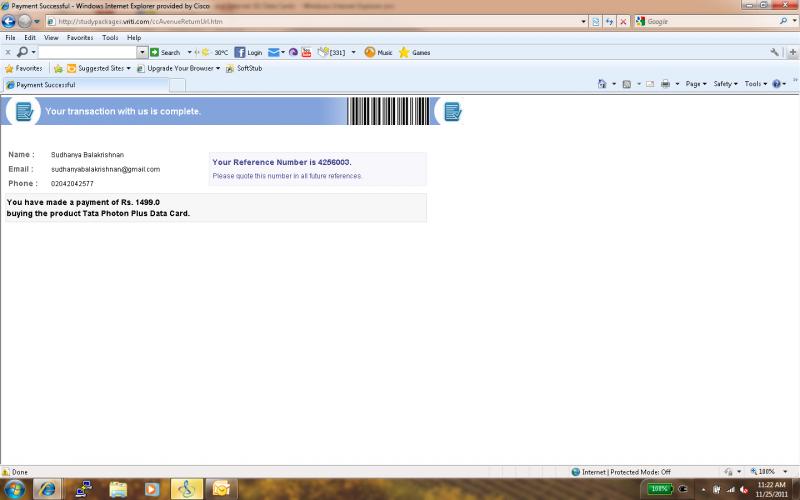Click 'Internet | Protected Mode: Off' status
The image size is (800, 500).
coord(621,472)
